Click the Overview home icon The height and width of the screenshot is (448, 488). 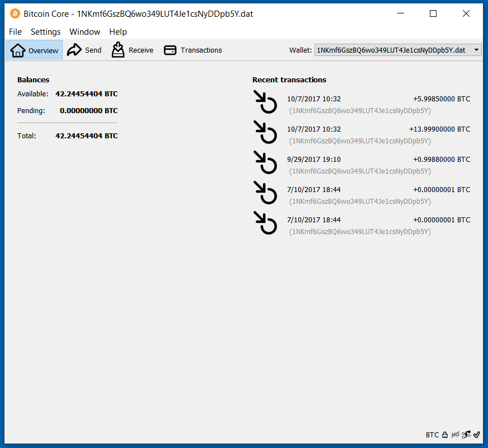18,50
